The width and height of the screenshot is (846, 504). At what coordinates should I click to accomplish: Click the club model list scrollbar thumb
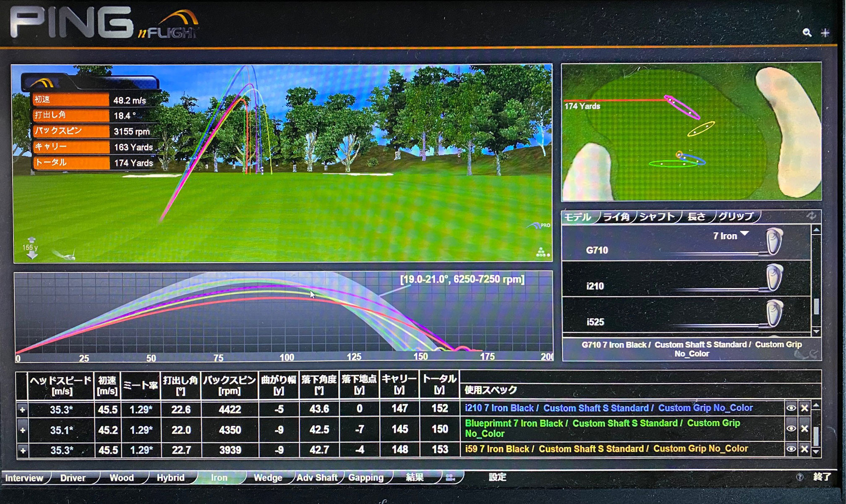[x=816, y=306]
